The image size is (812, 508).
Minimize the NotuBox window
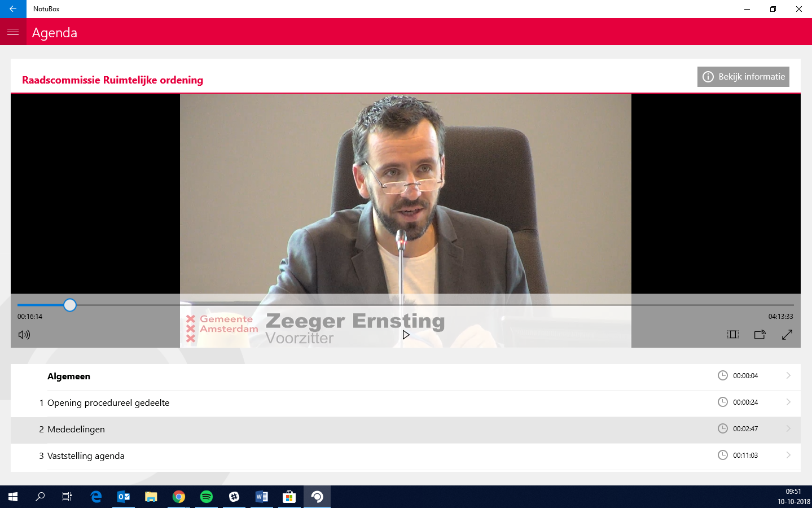(x=747, y=9)
